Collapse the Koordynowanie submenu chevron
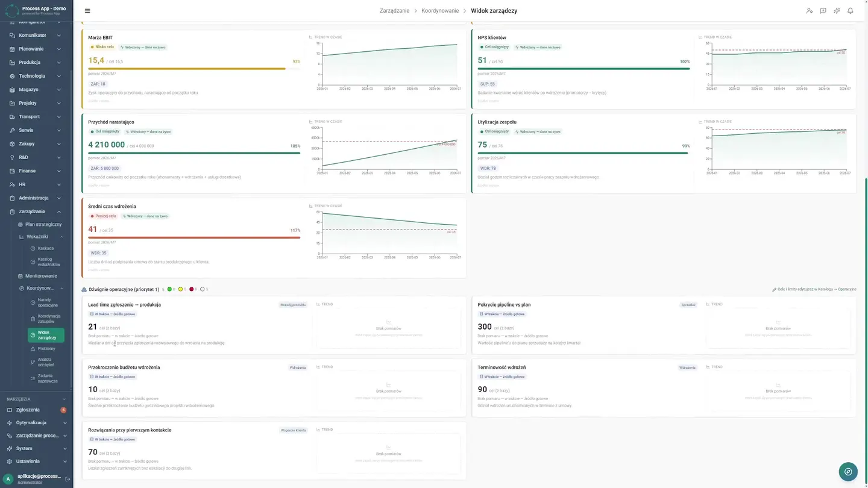The image size is (868, 488). pos(61,288)
